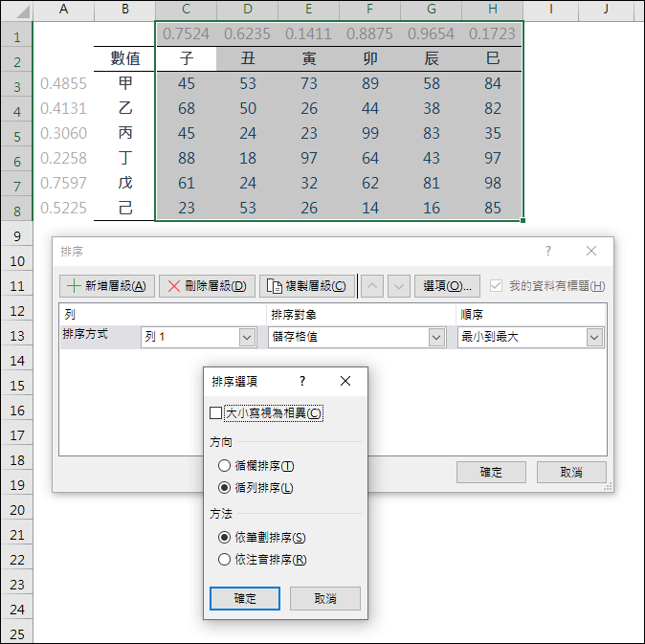Open the sort Options (選項) button
Image resolution: width=645 pixels, height=644 pixels.
[447, 286]
